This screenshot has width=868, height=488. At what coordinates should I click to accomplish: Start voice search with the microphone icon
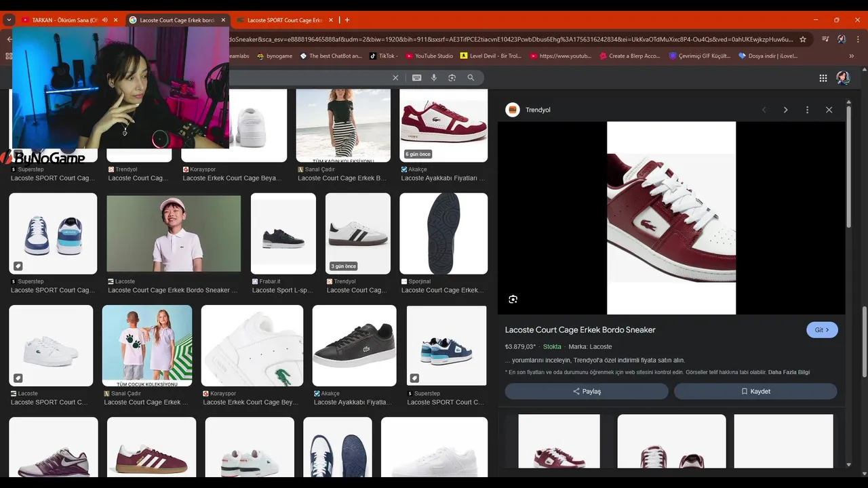pyautogui.click(x=434, y=78)
